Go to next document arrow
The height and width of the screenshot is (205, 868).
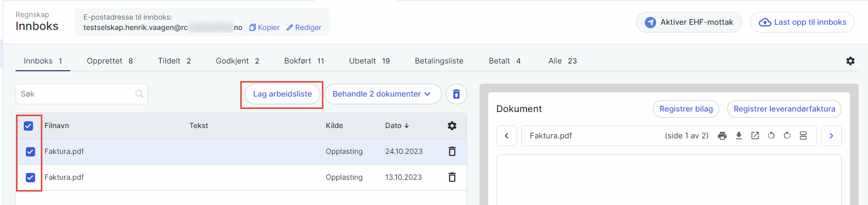coord(831,136)
